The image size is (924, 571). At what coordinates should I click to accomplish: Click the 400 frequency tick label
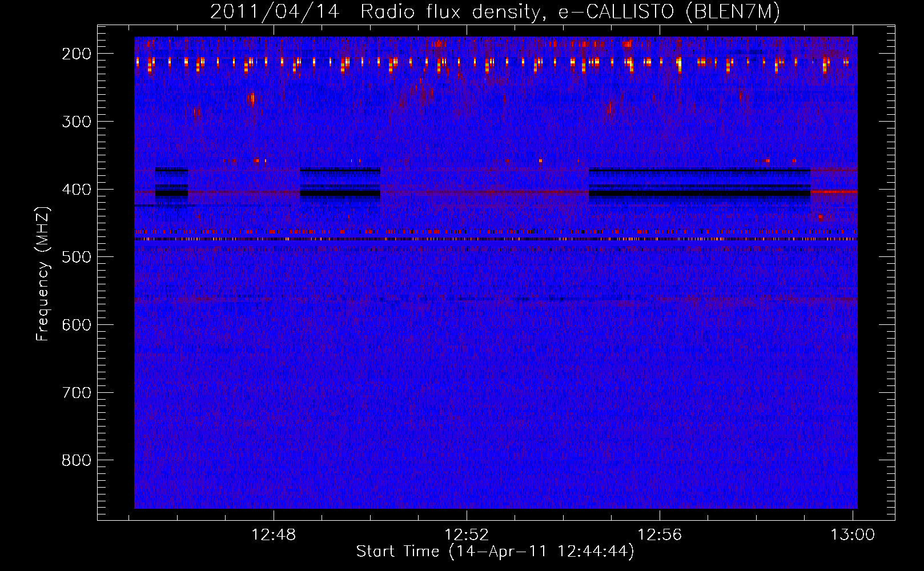click(x=77, y=190)
